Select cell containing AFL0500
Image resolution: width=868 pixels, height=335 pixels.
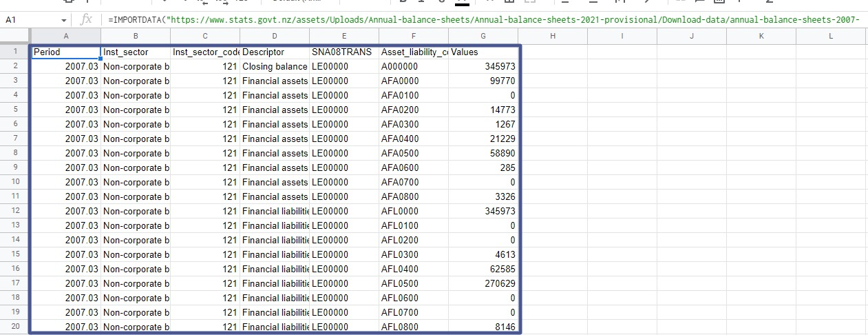[x=414, y=283]
